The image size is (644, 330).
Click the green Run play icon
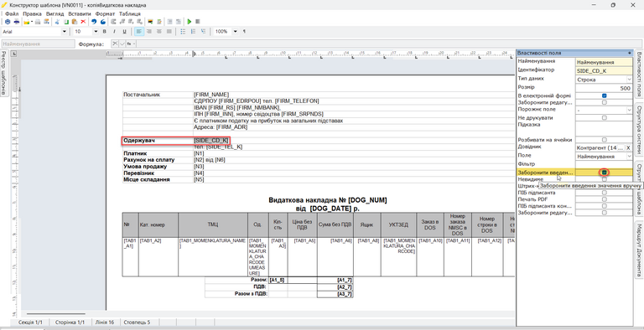tap(190, 21)
